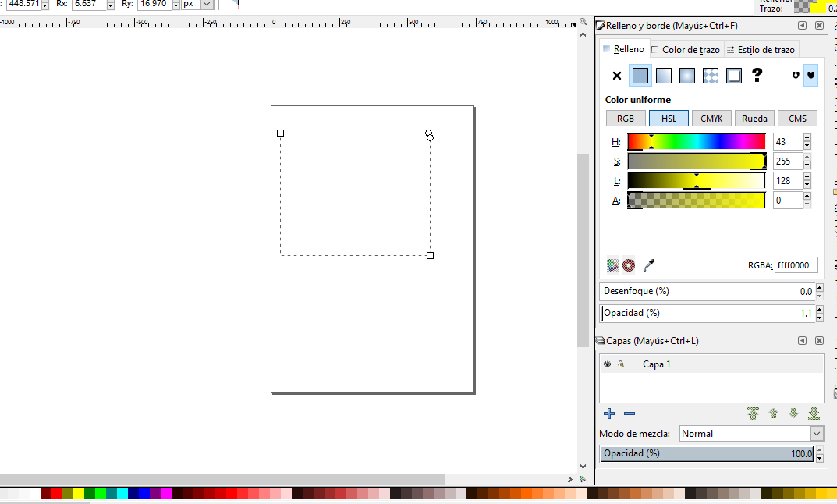837x504 pixels.
Task: Select the flat color fill icon
Action: pos(640,75)
